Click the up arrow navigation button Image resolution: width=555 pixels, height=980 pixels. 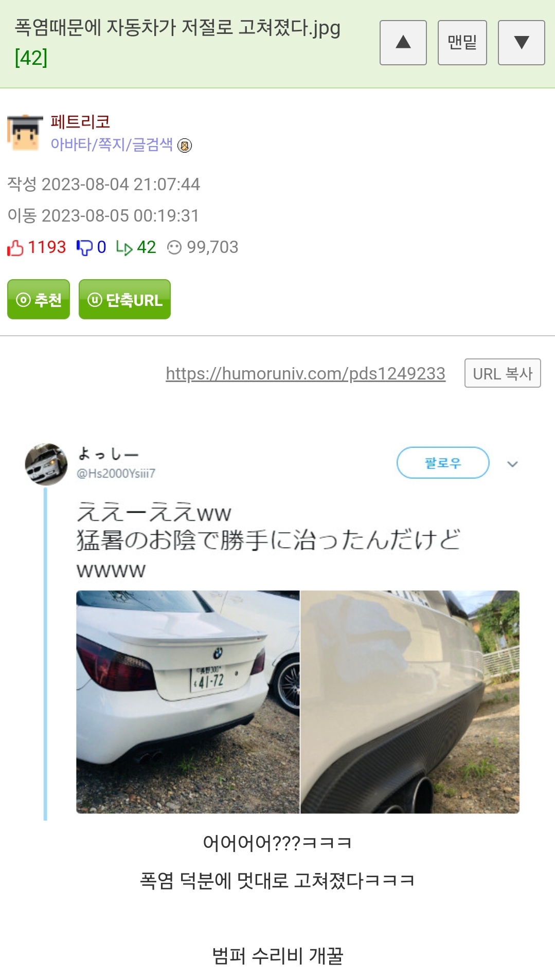403,43
